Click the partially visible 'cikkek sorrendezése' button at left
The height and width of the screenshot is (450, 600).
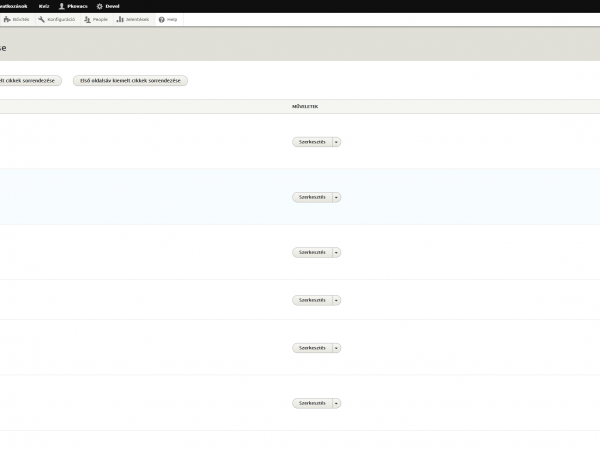[31, 81]
